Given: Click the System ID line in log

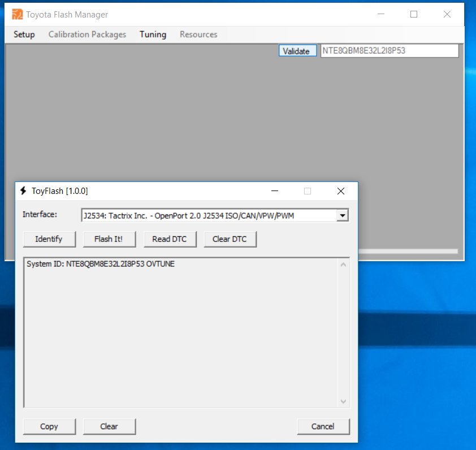Looking at the screenshot, I should pyautogui.click(x=101, y=264).
